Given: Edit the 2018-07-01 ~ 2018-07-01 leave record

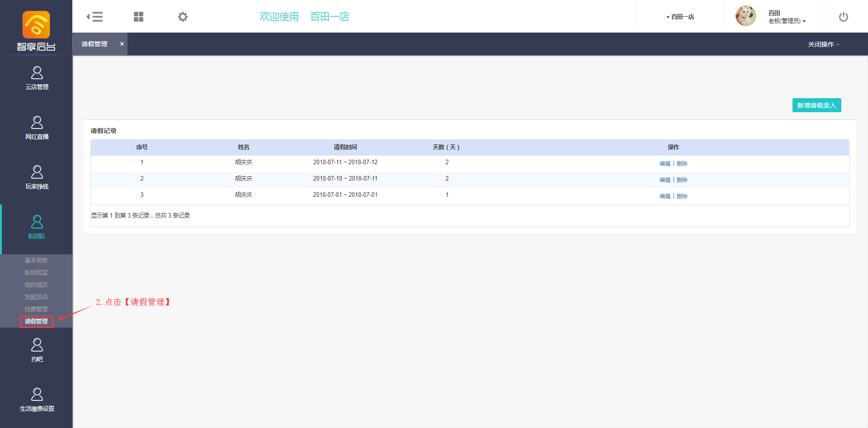Looking at the screenshot, I should 665,196.
